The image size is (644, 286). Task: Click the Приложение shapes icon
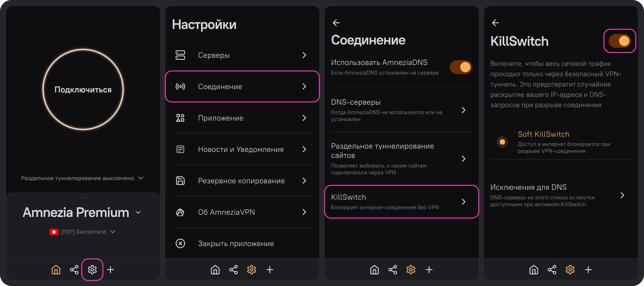point(180,118)
